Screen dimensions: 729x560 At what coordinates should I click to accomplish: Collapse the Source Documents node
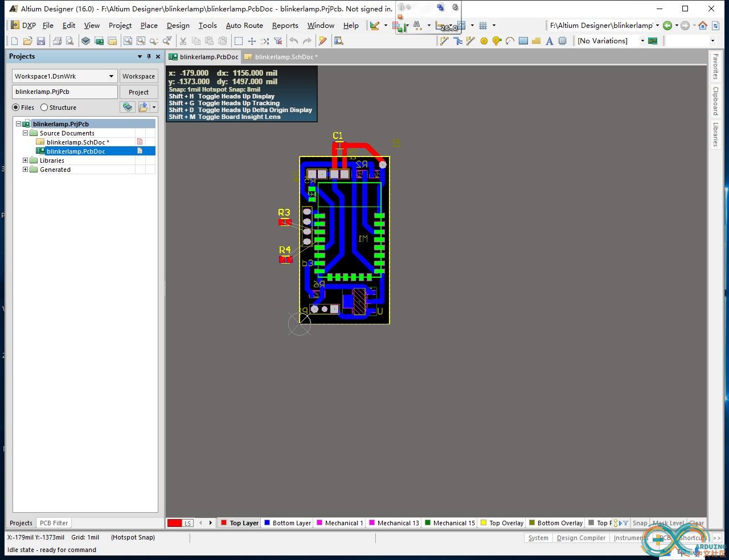tap(25, 133)
